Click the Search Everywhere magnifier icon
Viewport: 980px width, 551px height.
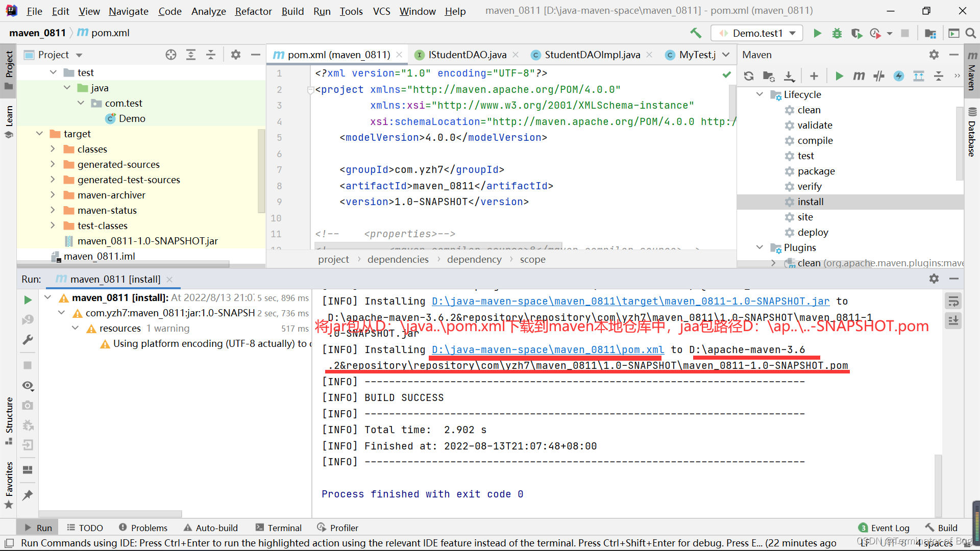[x=971, y=33]
